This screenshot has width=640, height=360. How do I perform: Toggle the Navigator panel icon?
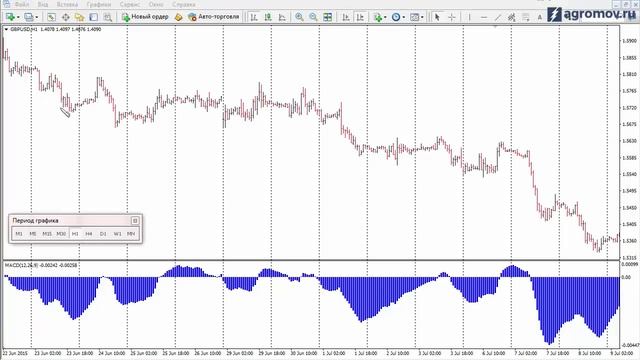79,17
